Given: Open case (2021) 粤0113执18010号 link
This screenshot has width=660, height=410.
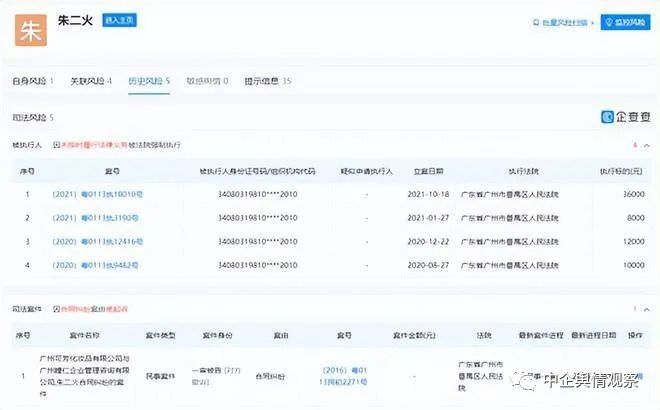Looking at the screenshot, I should coord(98,193).
